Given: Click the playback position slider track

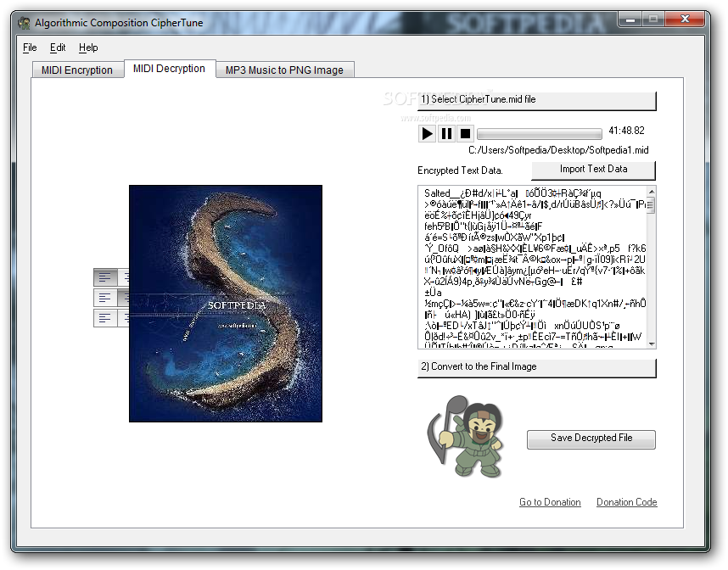Looking at the screenshot, I should tap(540, 134).
